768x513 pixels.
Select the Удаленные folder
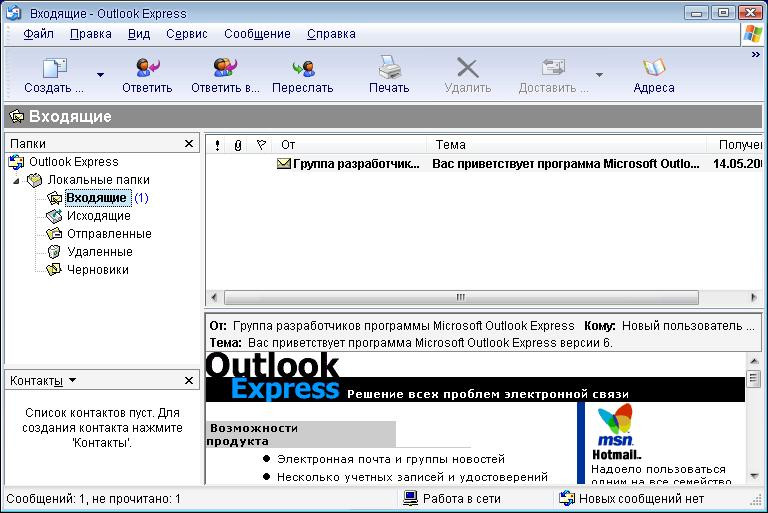[99, 252]
